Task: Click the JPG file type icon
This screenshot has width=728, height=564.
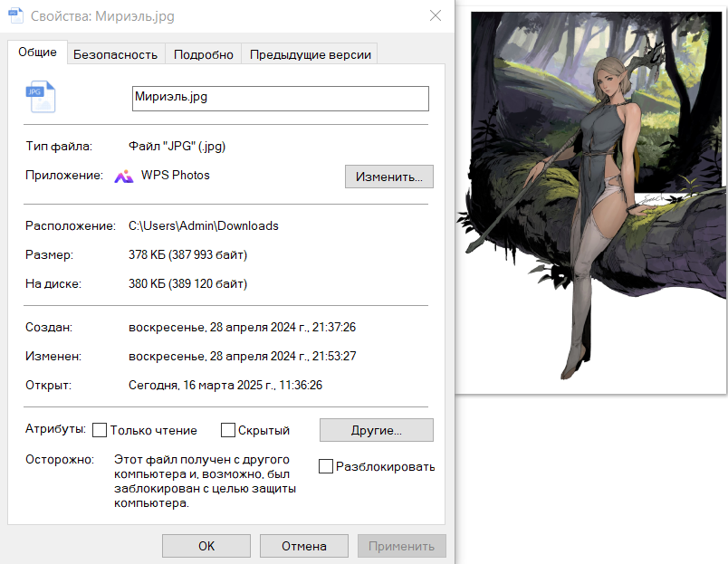Action: [41, 96]
